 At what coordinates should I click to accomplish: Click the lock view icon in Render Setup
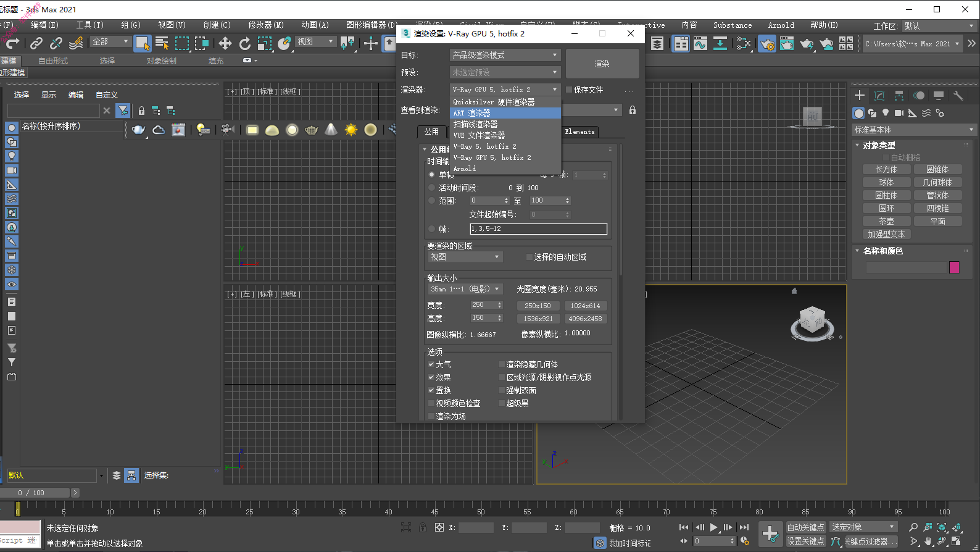(633, 110)
